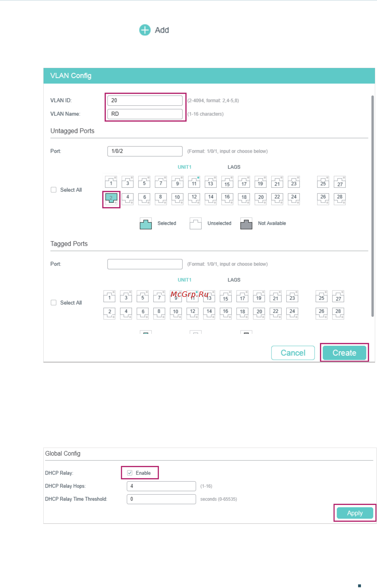Open UNIT1 tab in Tagged Ports

pyautogui.click(x=185, y=280)
